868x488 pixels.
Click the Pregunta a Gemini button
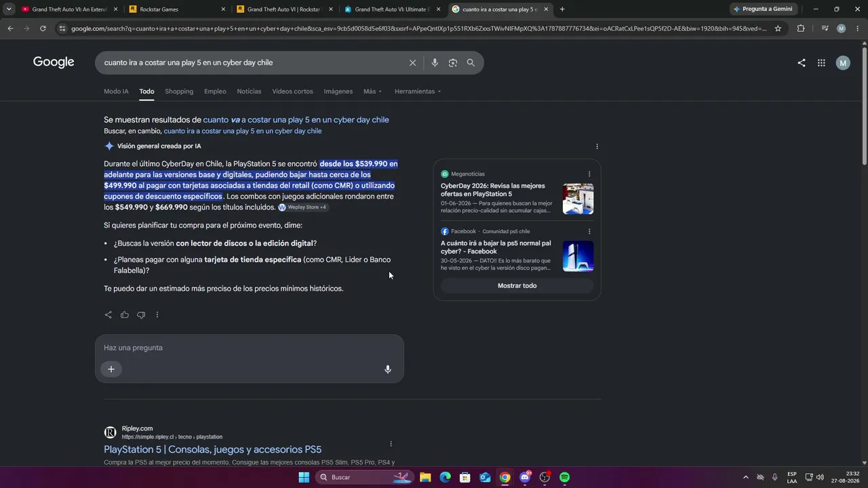point(763,9)
